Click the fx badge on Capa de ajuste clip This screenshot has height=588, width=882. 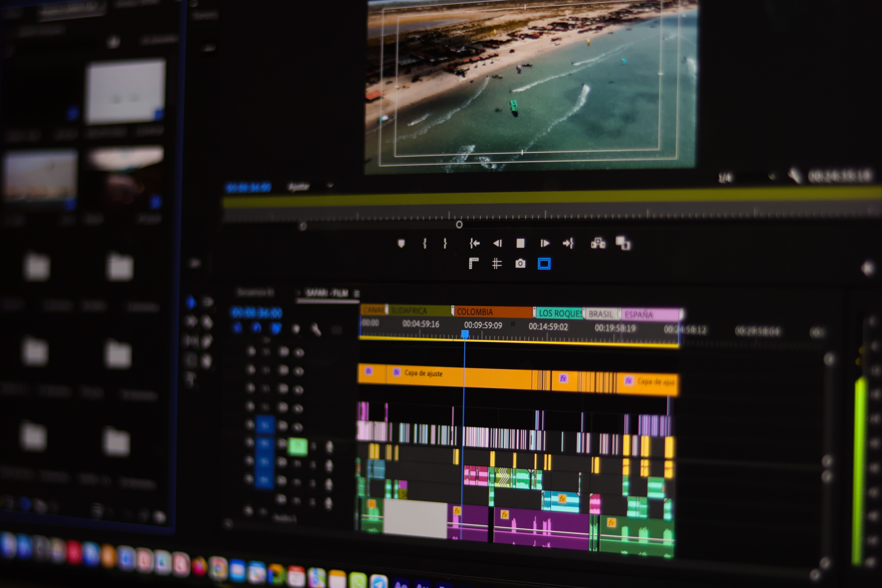click(396, 372)
